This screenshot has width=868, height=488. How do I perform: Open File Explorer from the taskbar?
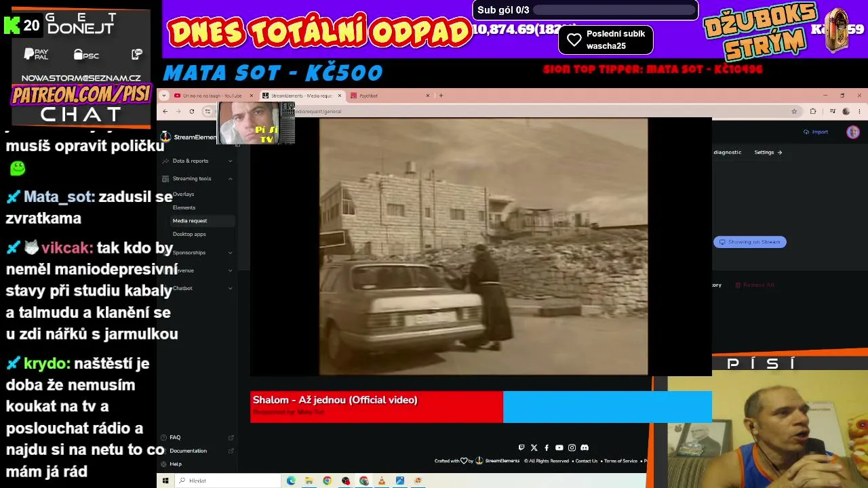[309, 481]
